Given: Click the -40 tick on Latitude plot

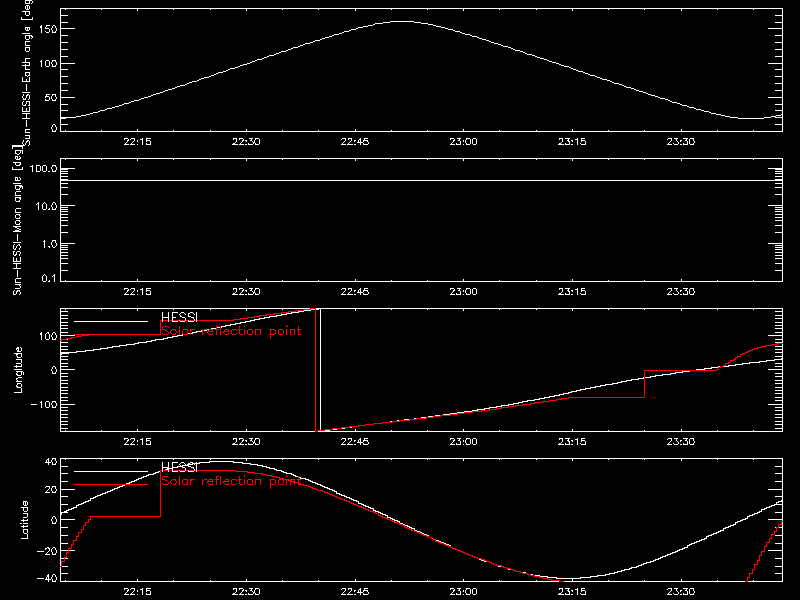Looking at the screenshot, I should coord(47,579).
